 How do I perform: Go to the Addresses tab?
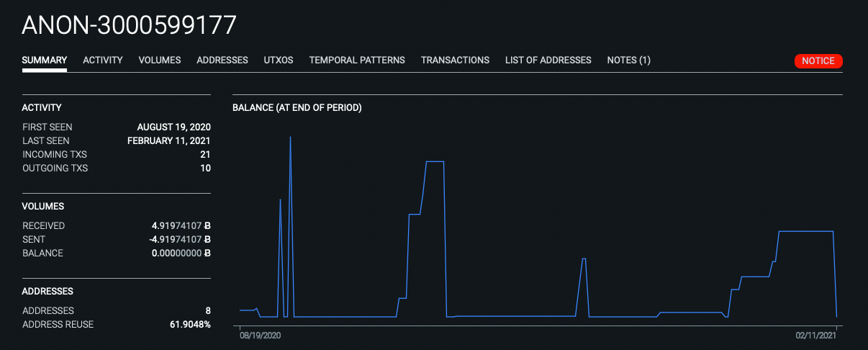[222, 60]
